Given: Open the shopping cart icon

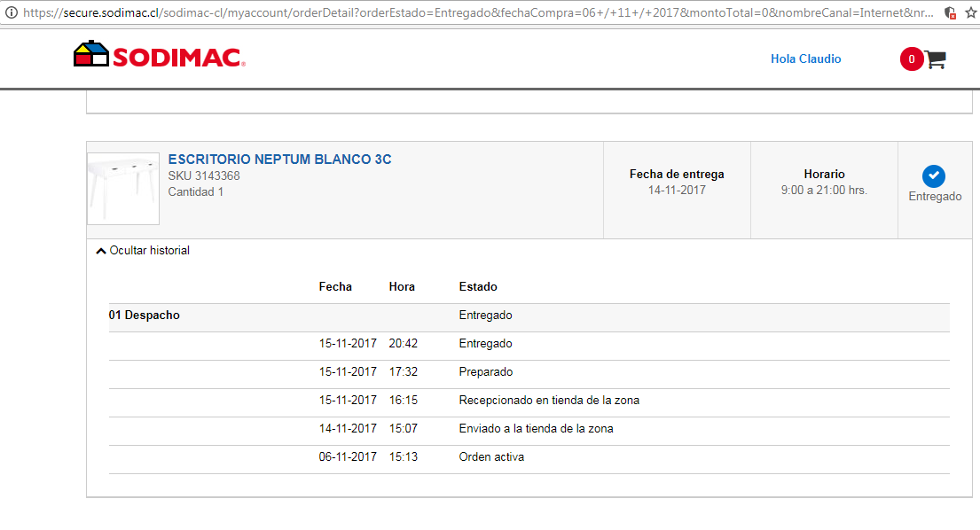Looking at the screenshot, I should tap(936, 59).
